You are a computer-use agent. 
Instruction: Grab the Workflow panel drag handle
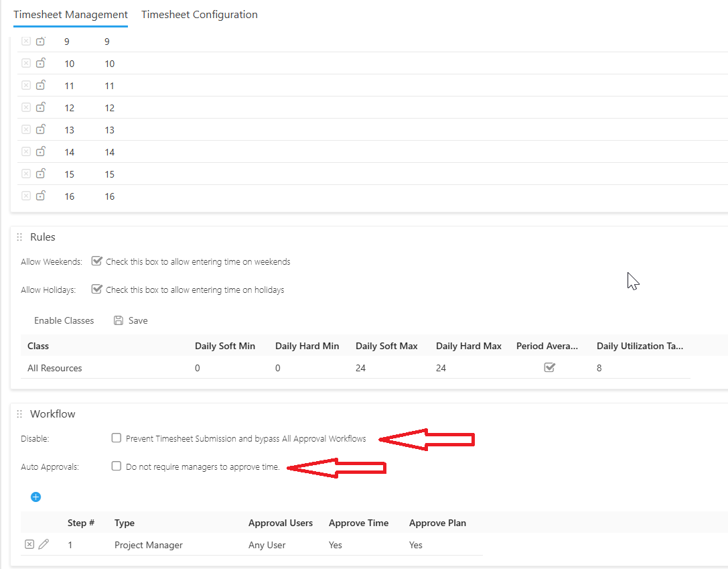click(x=19, y=414)
